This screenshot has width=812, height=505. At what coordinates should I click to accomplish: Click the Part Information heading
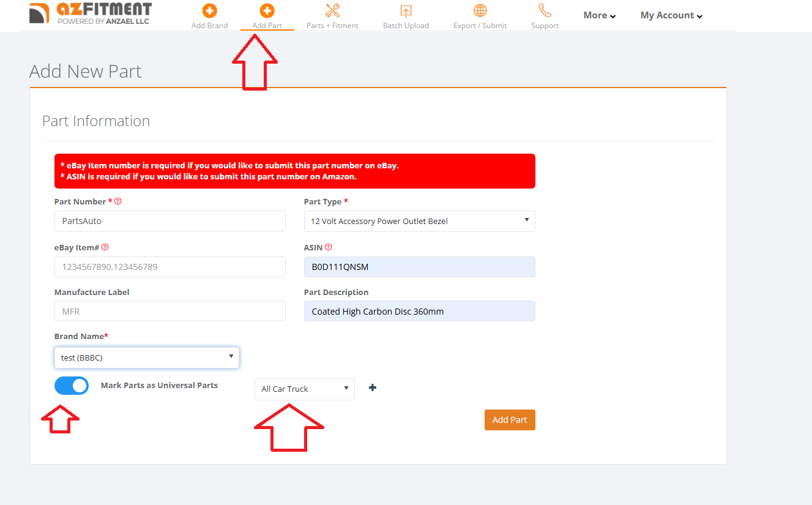click(96, 121)
